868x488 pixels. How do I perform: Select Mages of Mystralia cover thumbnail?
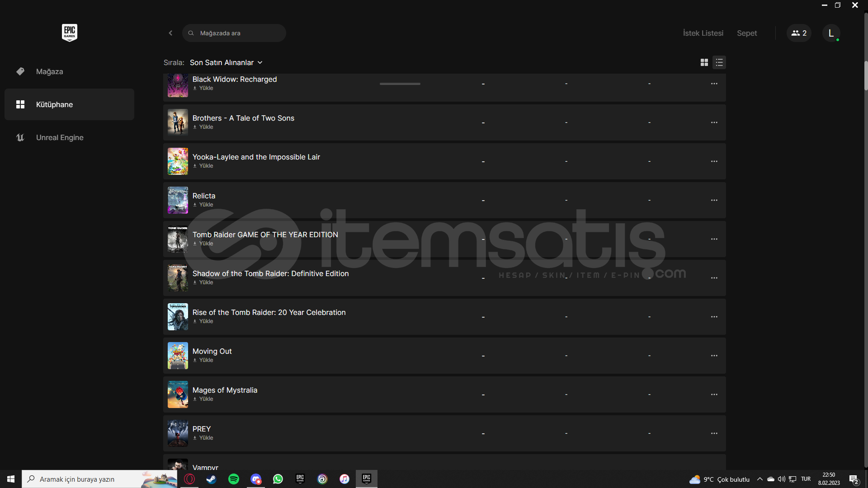(178, 394)
